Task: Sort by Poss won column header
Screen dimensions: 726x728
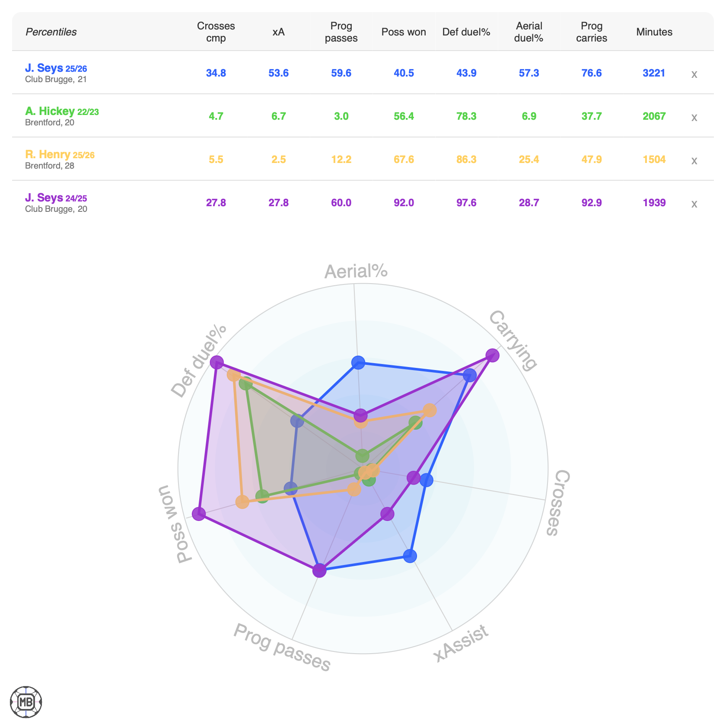Action: (x=404, y=32)
